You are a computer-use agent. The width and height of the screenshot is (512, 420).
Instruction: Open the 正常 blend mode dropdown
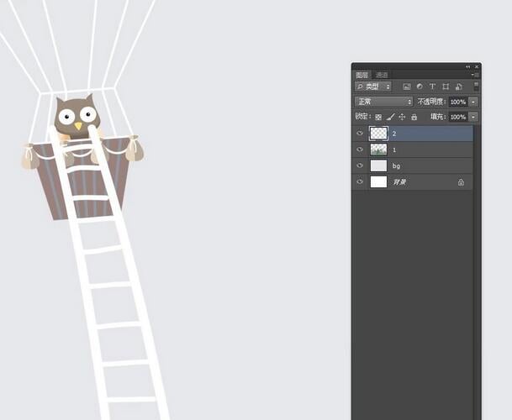click(x=383, y=102)
